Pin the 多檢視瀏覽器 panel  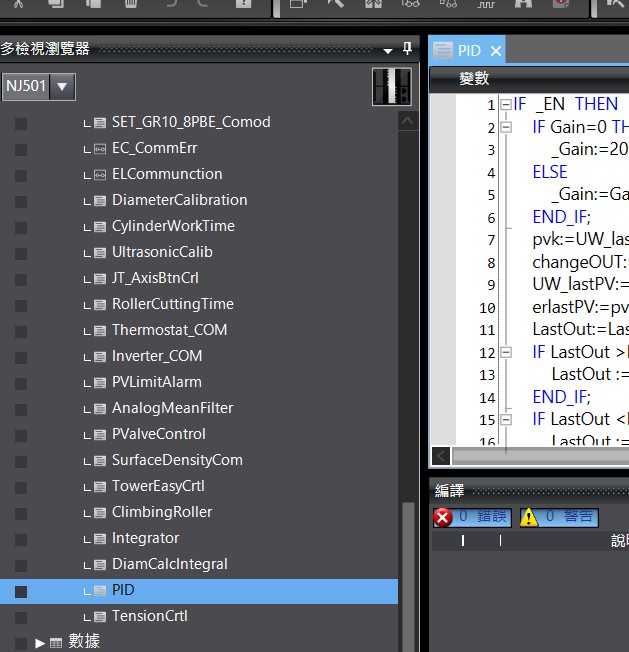click(x=407, y=49)
